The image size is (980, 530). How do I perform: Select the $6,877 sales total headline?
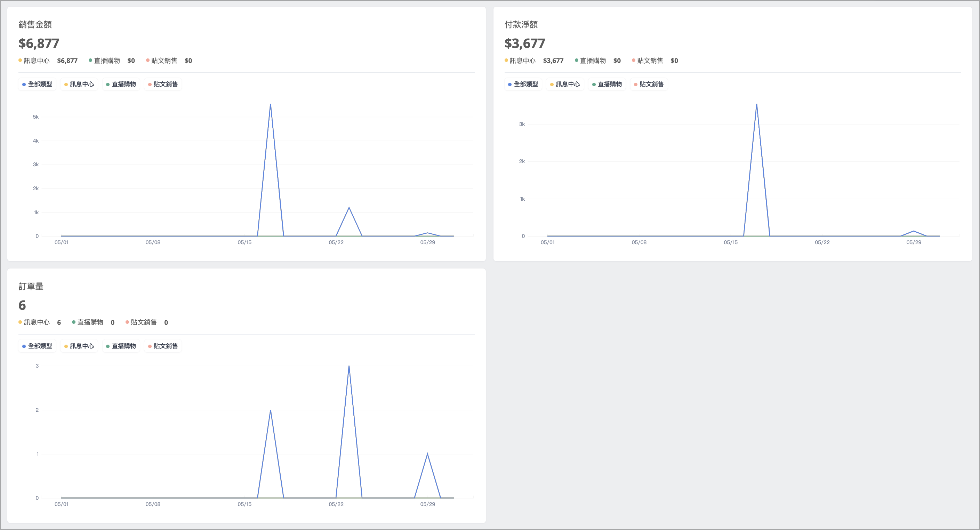pyautogui.click(x=39, y=43)
